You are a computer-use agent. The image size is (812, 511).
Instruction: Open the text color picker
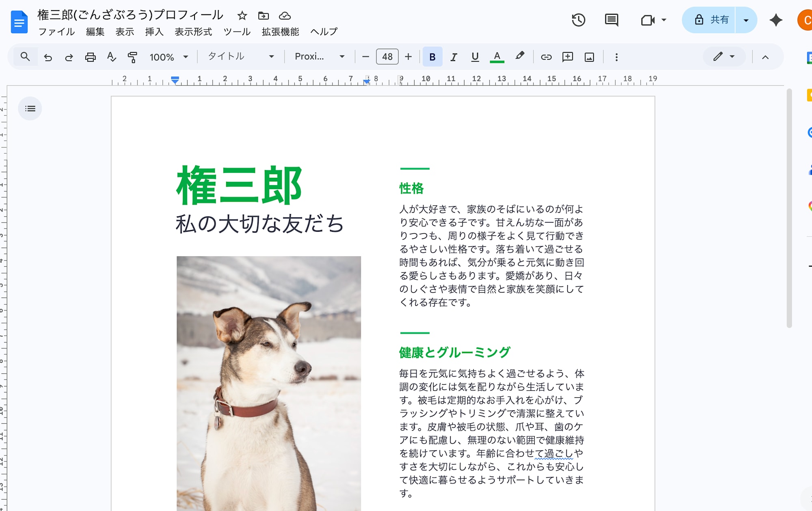click(496, 57)
